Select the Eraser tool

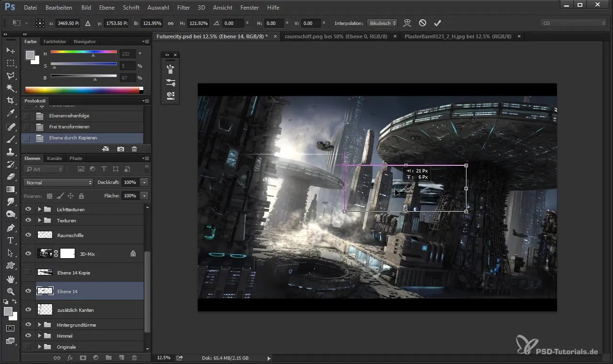pyautogui.click(x=11, y=177)
